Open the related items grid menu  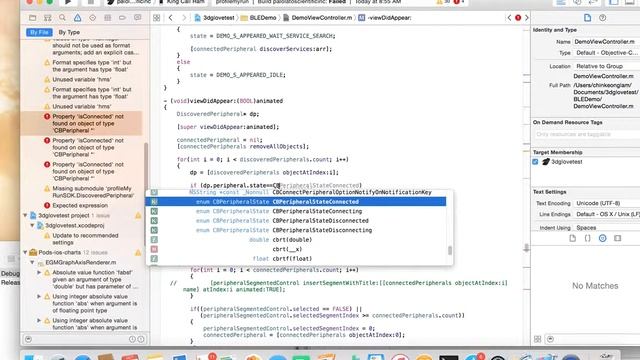(x=156, y=18)
